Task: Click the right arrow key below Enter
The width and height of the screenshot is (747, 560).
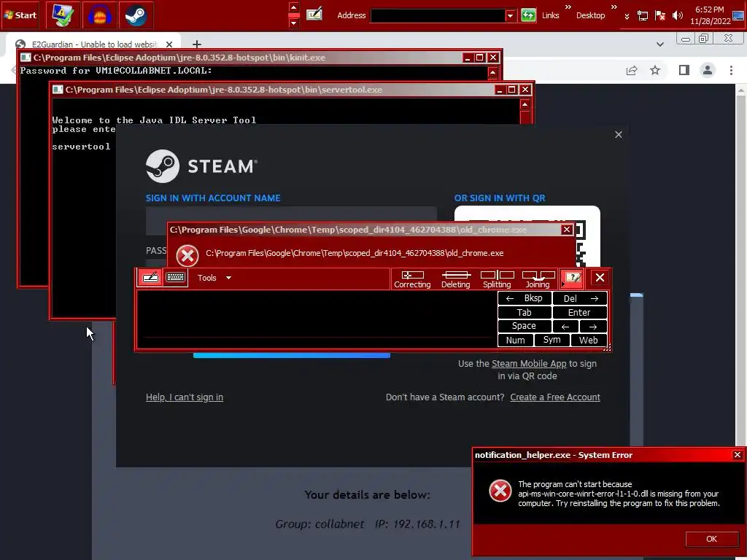Action: point(593,326)
